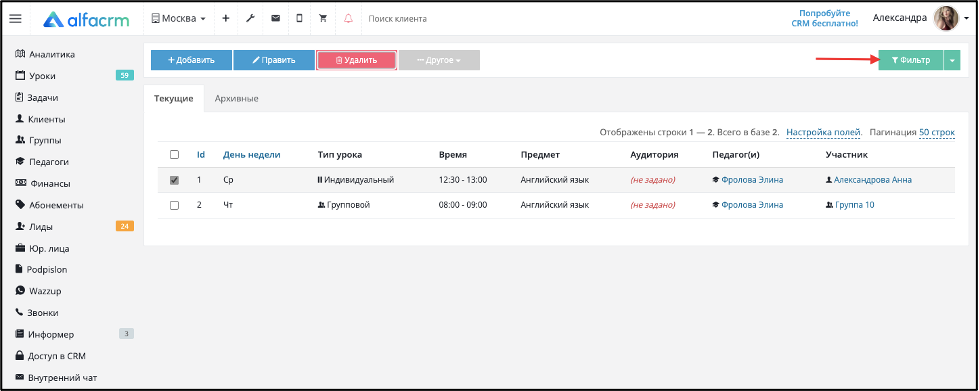Toggle the select-all checkbox in table header
Viewport: 979px width, 391px height.
coord(174,155)
